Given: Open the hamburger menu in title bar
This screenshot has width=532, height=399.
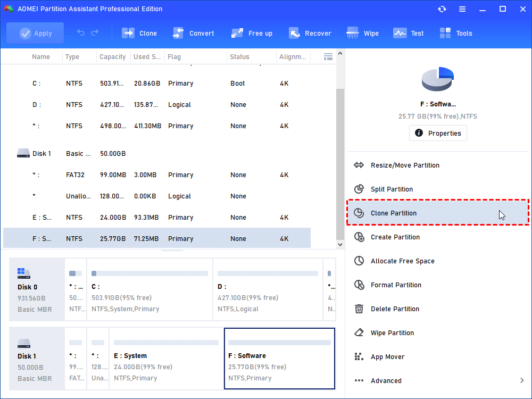Looking at the screenshot, I should coord(462,9).
